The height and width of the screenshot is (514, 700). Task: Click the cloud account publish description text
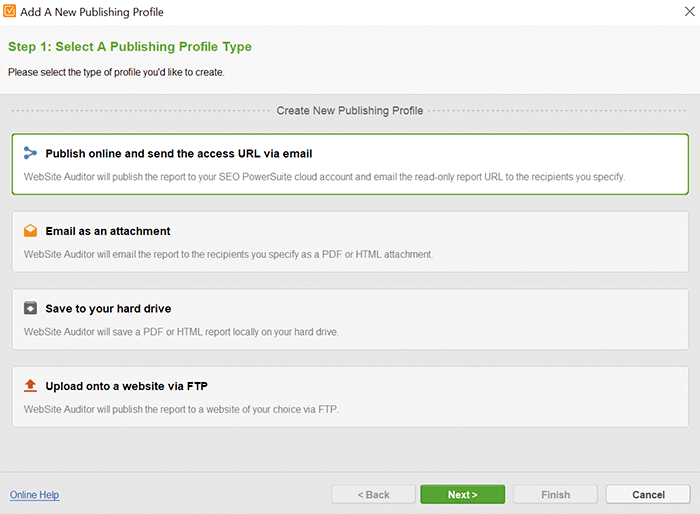[x=325, y=177]
